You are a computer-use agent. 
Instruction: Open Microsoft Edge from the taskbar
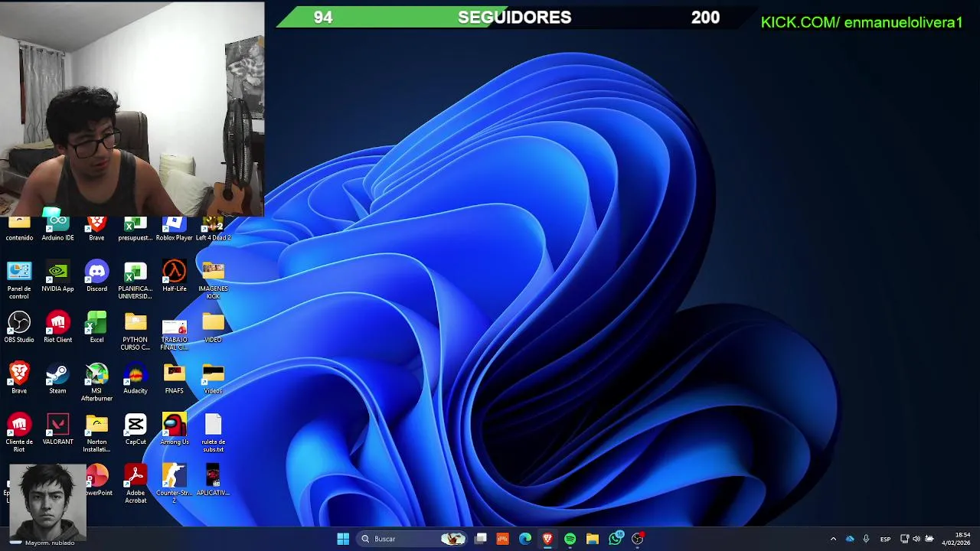pyautogui.click(x=525, y=539)
